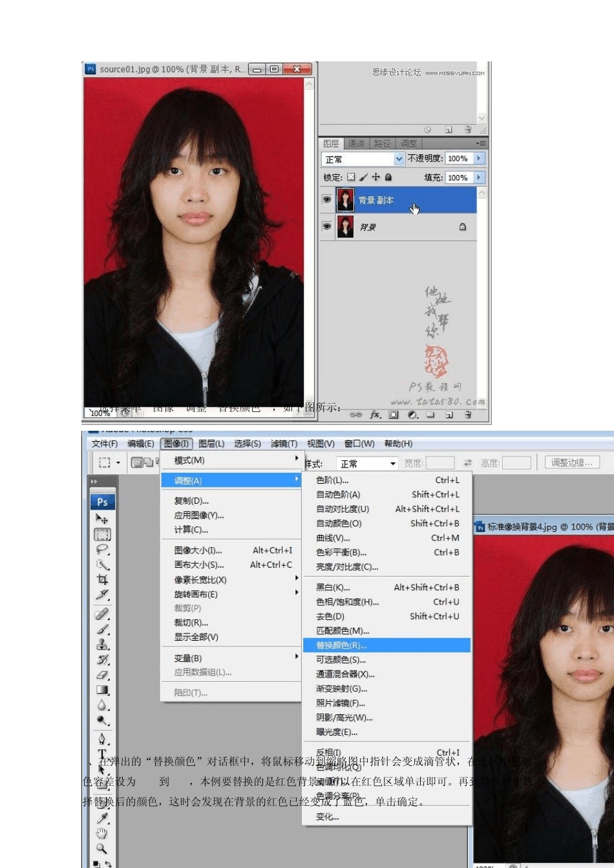Viewport: 614px width, 868px height.
Task: Select the Eraser tool
Action: pyautogui.click(x=102, y=675)
